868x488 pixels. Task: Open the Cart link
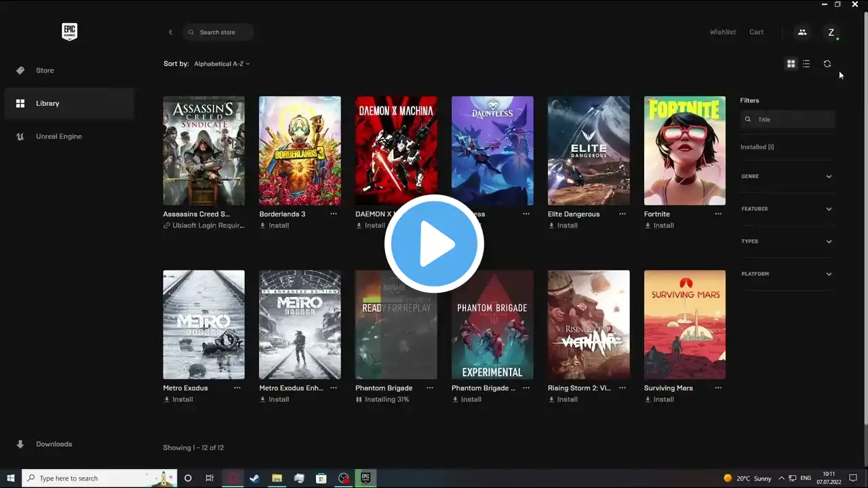point(756,32)
